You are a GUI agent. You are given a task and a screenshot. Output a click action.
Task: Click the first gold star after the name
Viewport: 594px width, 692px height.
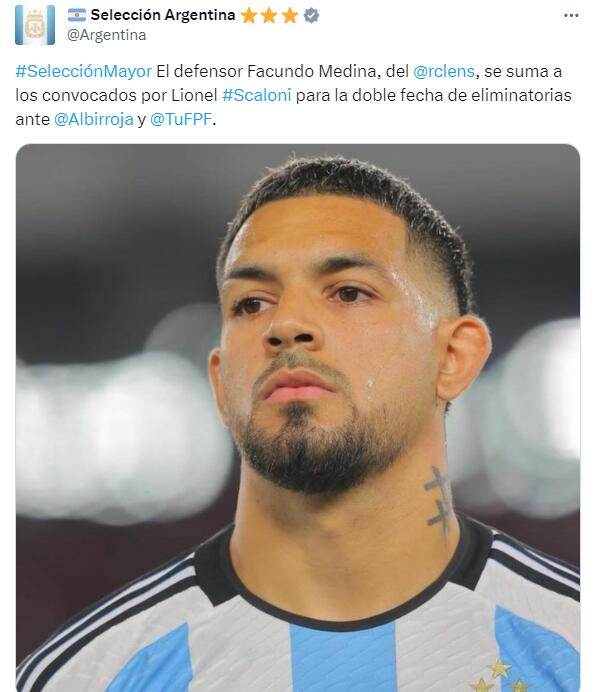pyautogui.click(x=249, y=16)
